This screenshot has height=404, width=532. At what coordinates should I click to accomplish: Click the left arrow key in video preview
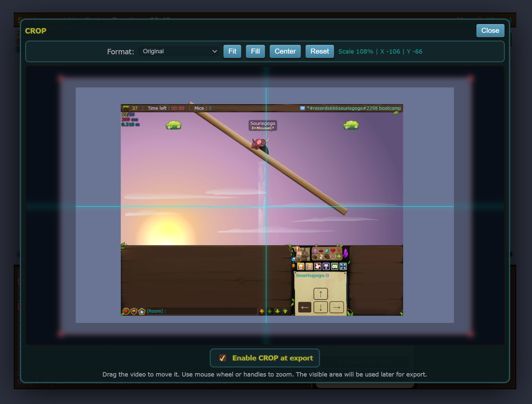coord(305,307)
